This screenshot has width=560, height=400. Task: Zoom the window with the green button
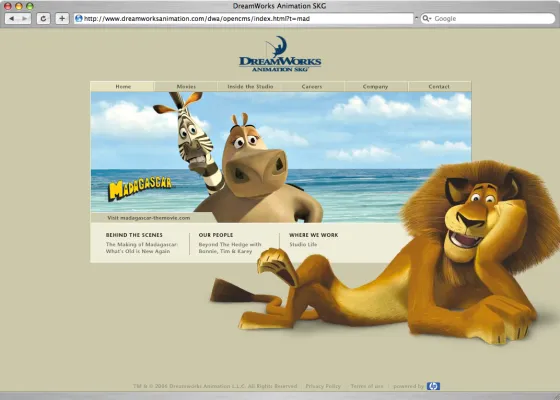tap(30, 6)
